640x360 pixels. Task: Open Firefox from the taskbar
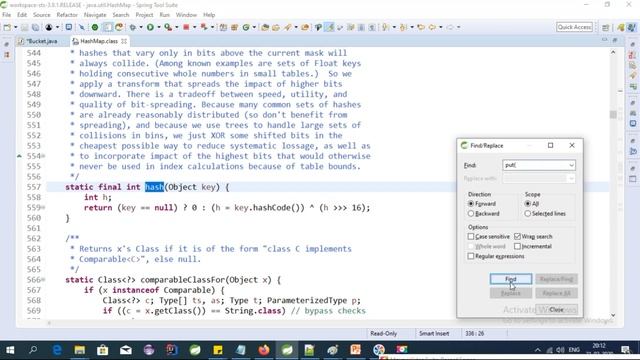(264, 350)
